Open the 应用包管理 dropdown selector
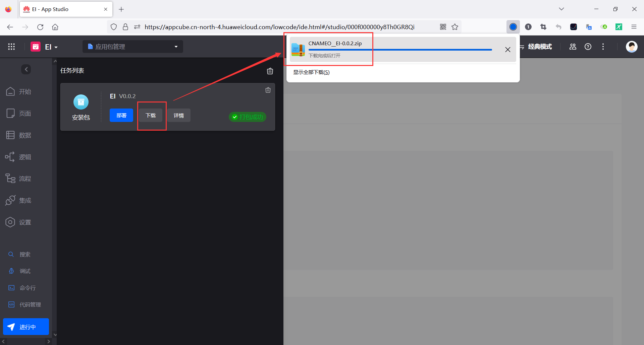The height and width of the screenshot is (345, 644). click(133, 47)
